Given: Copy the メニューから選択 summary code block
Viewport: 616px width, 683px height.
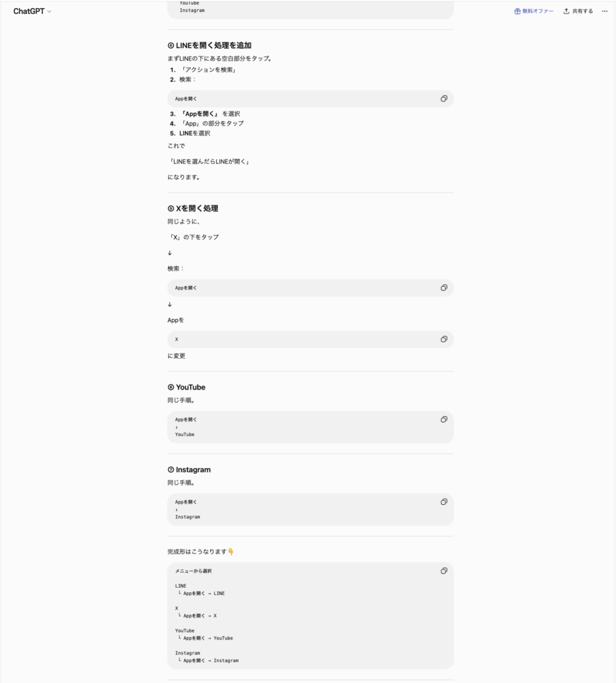Looking at the screenshot, I should pyautogui.click(x=443, y=571).
